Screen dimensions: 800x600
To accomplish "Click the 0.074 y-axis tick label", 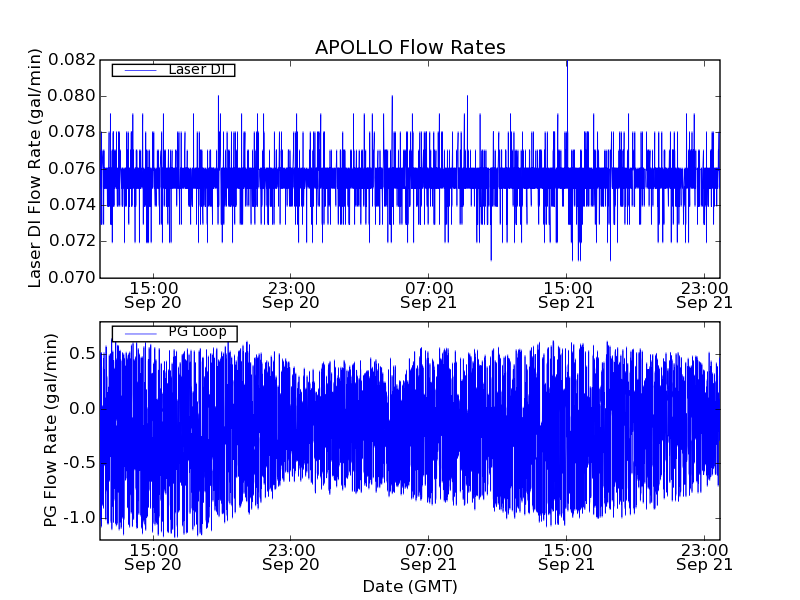I will coord(72,205).
